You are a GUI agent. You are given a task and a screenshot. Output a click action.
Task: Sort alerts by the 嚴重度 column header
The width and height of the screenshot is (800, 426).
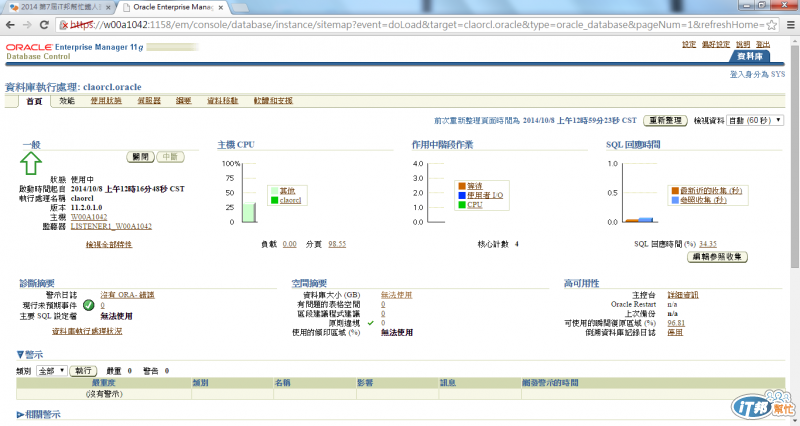coord(104,383)
